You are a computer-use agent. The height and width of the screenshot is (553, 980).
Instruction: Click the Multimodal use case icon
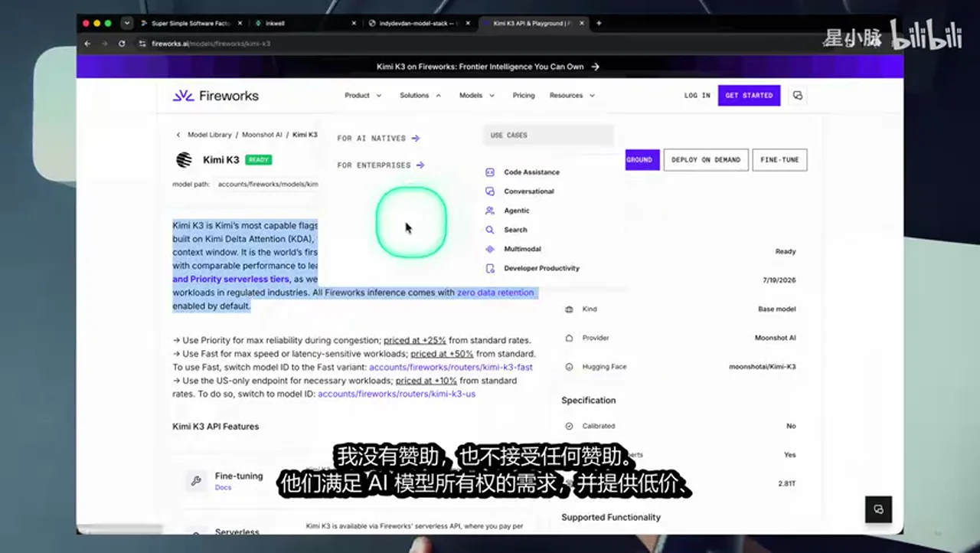point(490,249)
